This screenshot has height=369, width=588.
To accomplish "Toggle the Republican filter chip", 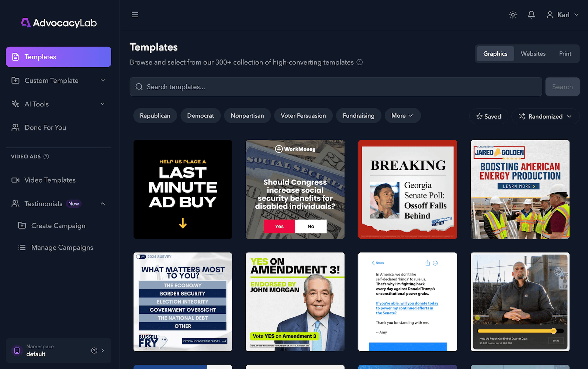I will click(155, 115).
